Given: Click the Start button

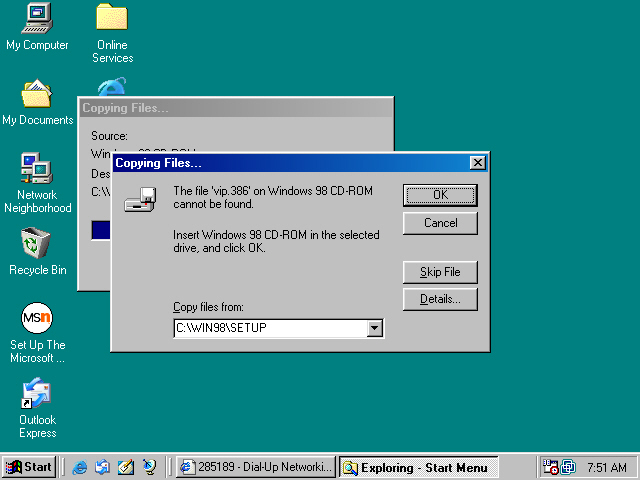Looking at the screenshot, I should pyautogui.click(x=29, y=467).
